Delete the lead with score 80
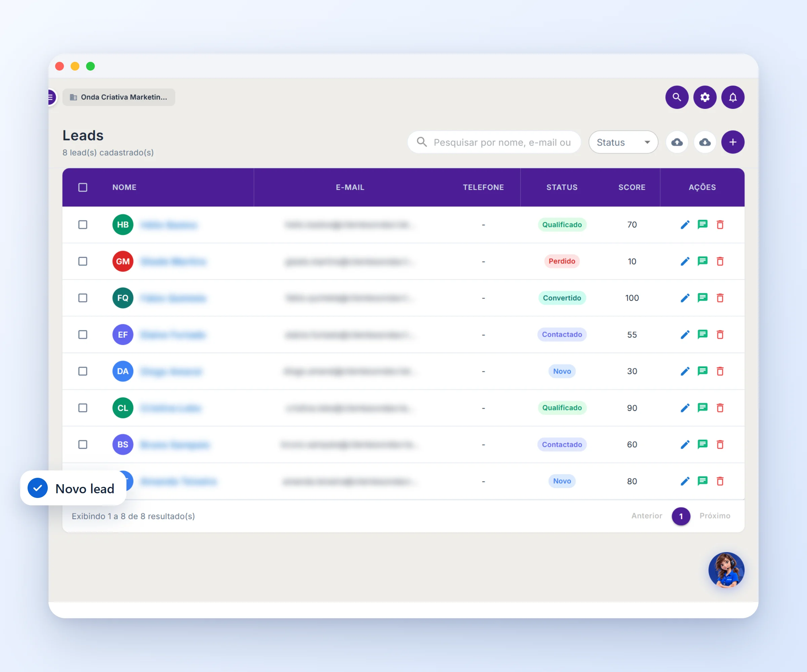Image resolution: width=807 pixels, height=672 pixels. click(x=720, y=481)
